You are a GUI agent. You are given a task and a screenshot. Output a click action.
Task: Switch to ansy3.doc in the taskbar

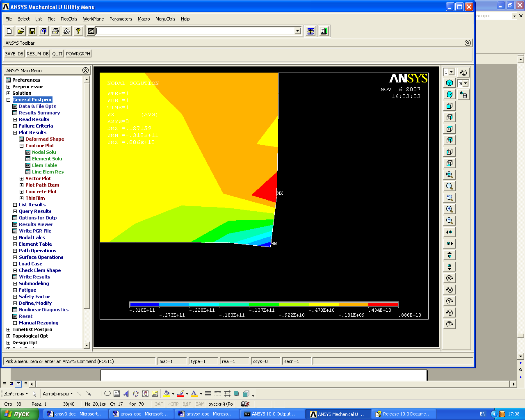(75, 414)
